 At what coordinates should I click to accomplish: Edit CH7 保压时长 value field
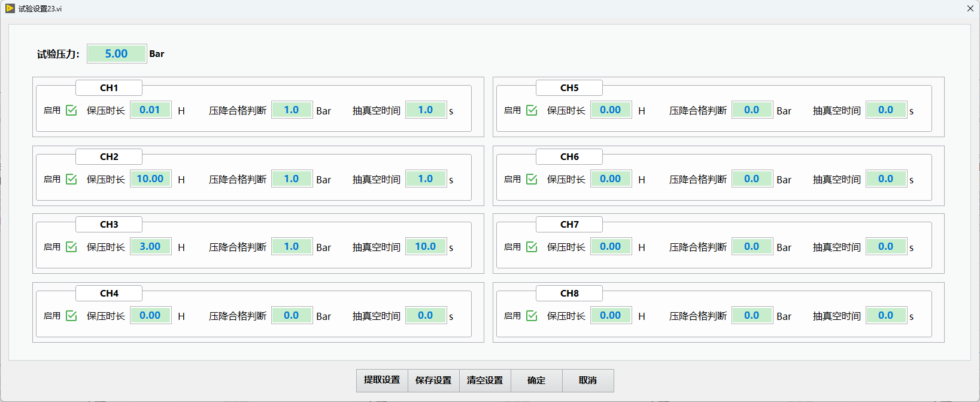click(611, 247)
